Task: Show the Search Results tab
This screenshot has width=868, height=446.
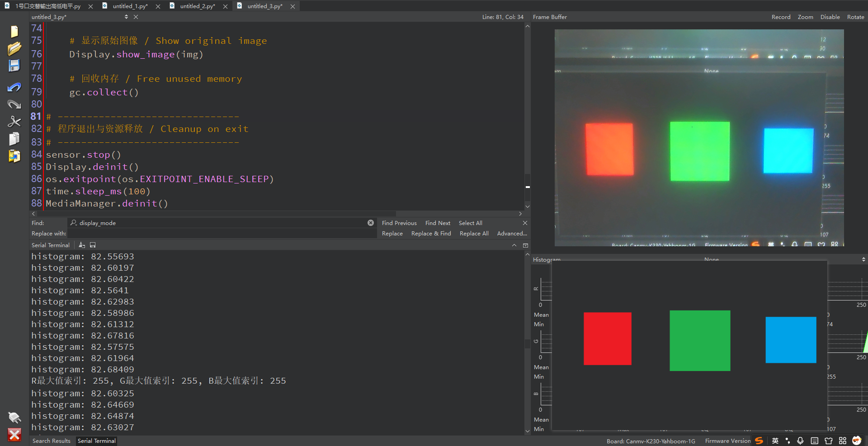Action: pos(52,441)
